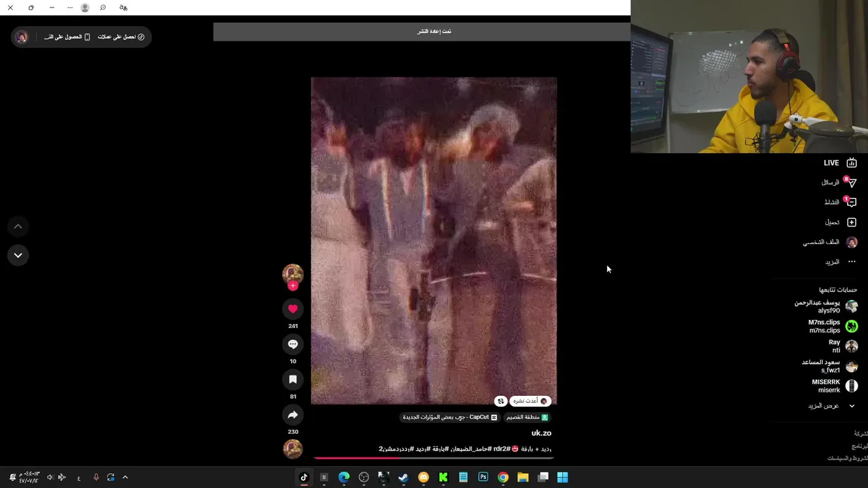Like the video with the heart icon
Screen dimensions: 868x488
tap(293, 309)
